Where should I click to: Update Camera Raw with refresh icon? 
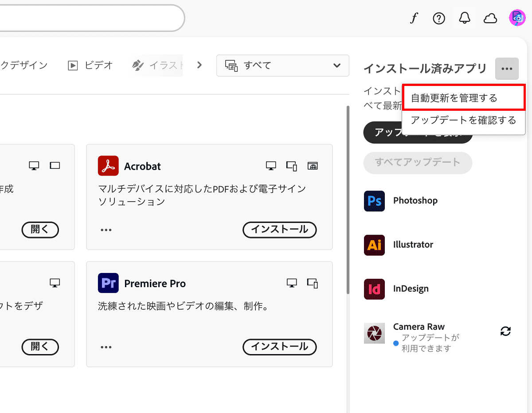point(505,331)
